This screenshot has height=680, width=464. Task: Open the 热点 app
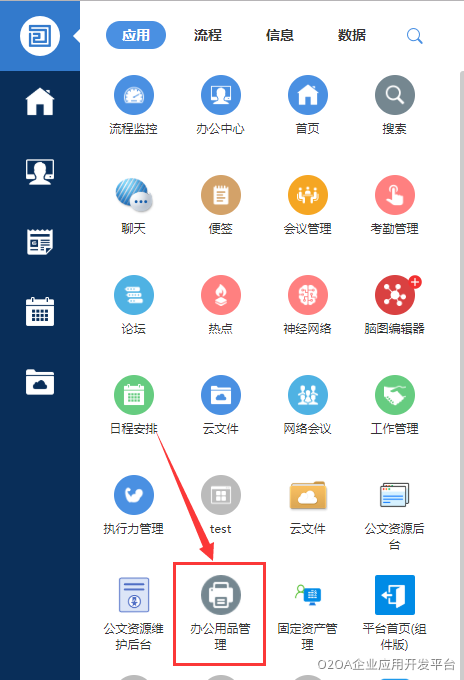pos(221,305)
